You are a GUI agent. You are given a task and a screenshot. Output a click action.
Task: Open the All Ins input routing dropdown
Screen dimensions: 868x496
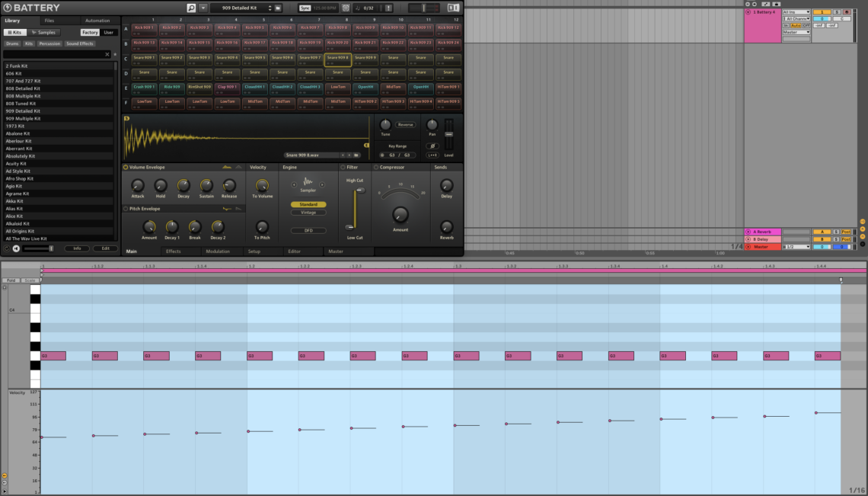[x=796, y=11]
